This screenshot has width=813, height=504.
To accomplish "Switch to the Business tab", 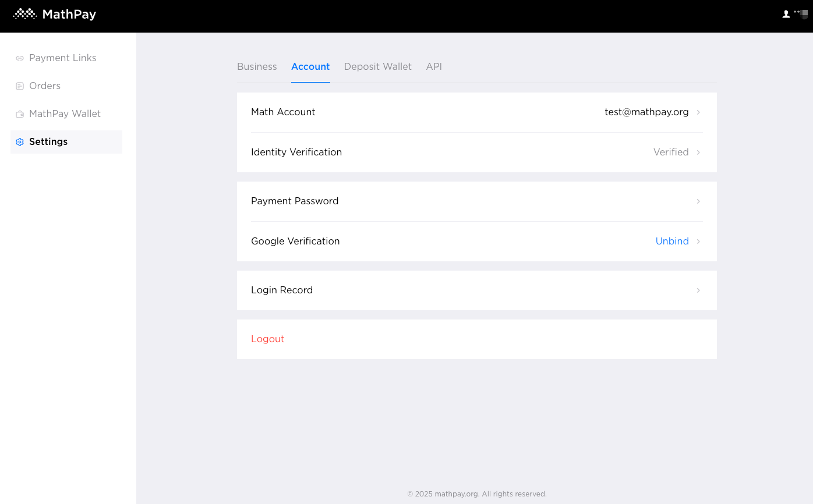I will tap(257, 67).
